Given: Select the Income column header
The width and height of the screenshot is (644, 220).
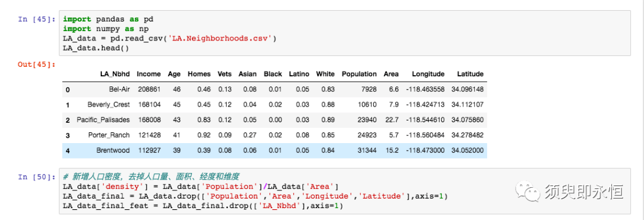Looking at the screenshot, I should (x=148, y=75).
